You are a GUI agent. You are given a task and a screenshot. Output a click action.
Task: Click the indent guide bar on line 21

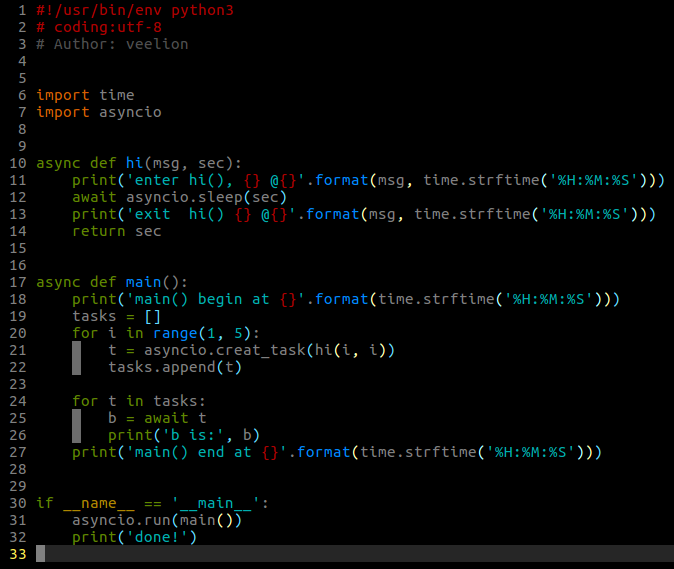(x=77, y=351)
